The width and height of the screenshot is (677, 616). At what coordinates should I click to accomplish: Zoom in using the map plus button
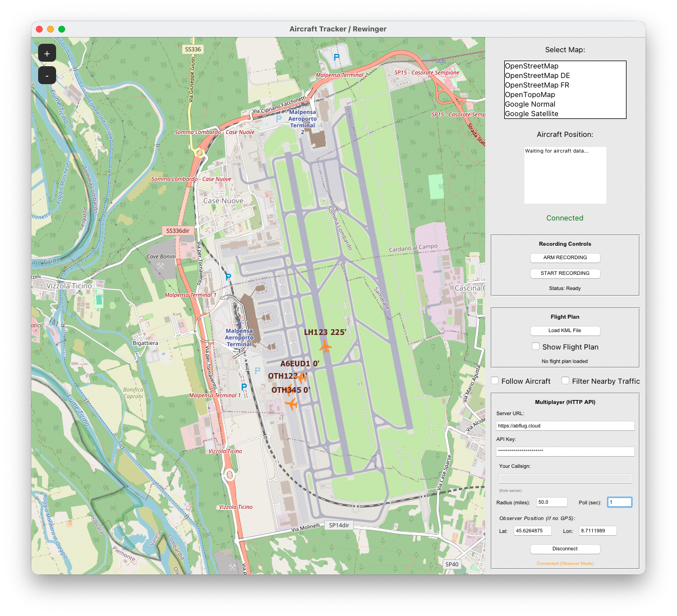(x=47, y=53)
